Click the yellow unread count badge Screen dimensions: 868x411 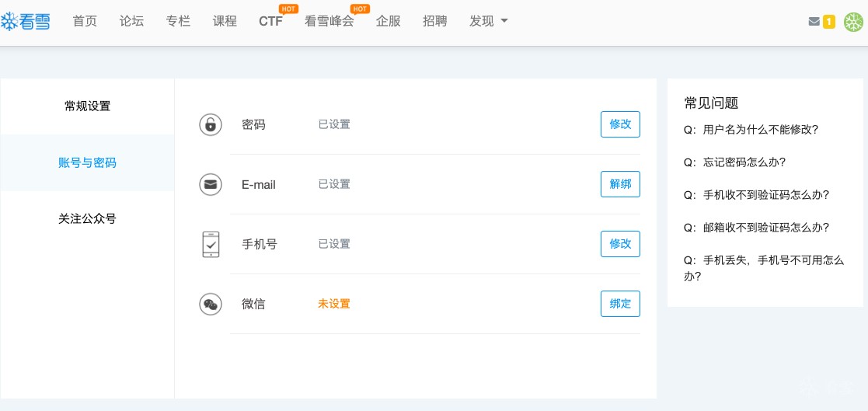click(829, 22)
